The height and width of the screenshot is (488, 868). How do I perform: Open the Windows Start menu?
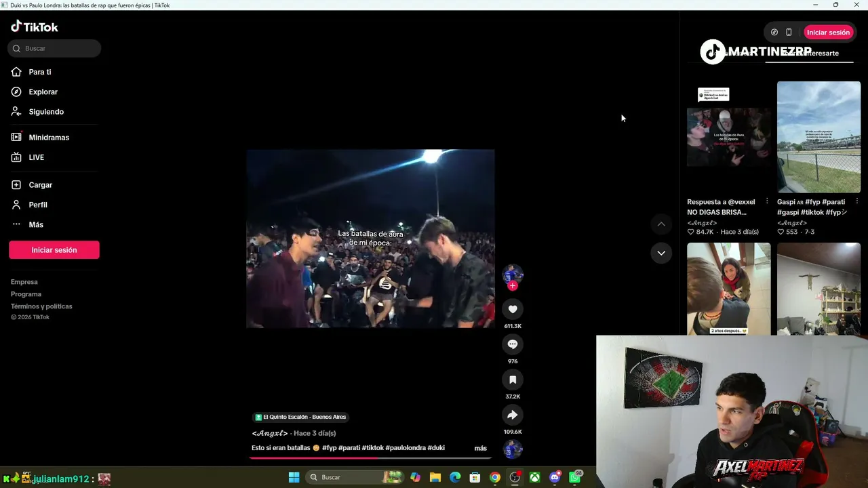click(x=294, y=477)
